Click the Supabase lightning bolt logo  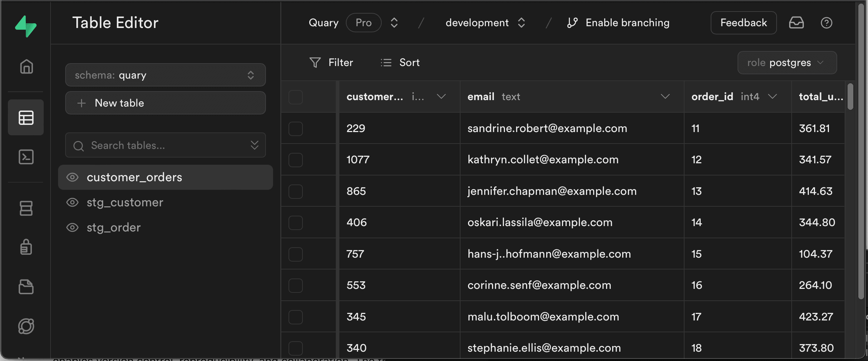pos(25,26)
